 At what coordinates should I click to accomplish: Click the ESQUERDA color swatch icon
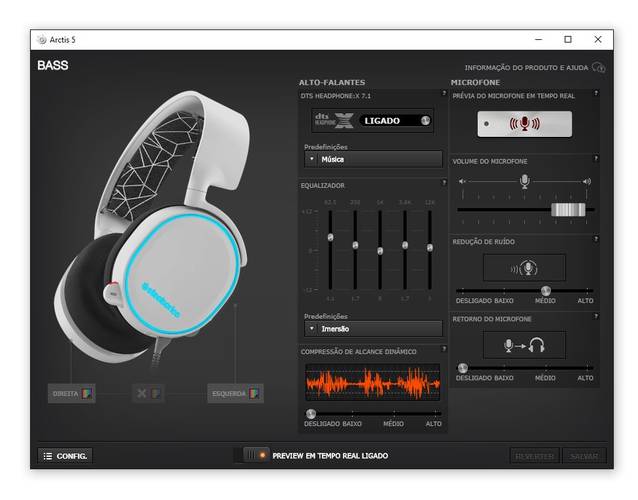tap(254, 393)
